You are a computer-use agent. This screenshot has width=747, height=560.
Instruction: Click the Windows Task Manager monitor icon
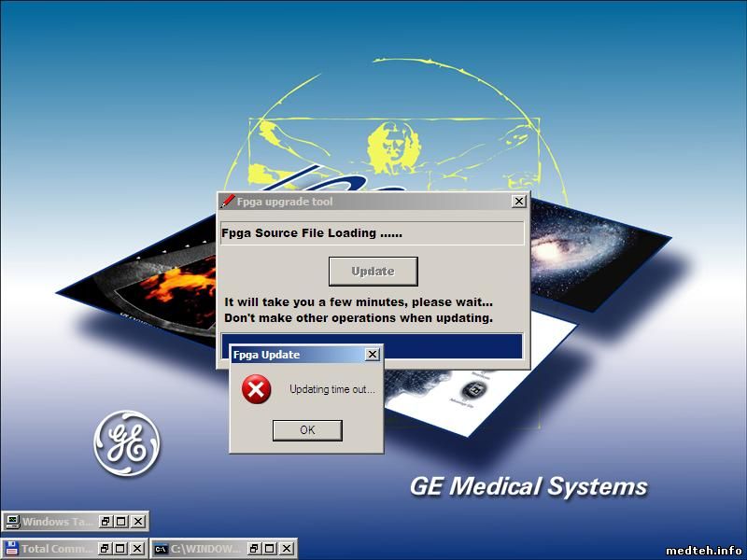12,522
